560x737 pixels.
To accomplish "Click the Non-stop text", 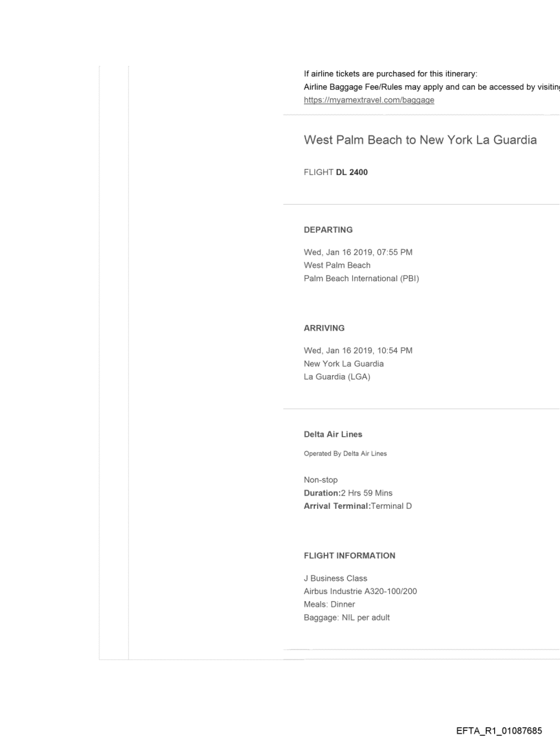I will point(320,480).
